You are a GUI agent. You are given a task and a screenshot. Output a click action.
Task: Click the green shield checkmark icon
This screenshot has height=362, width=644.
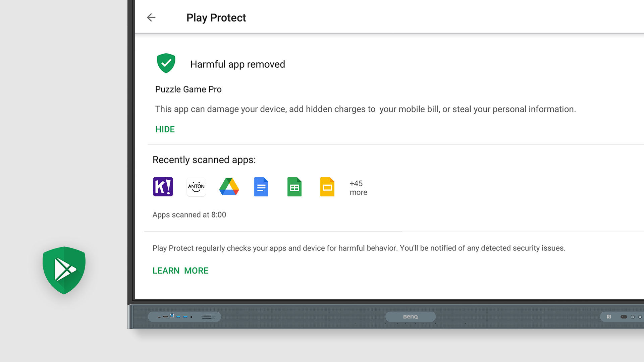166,63
